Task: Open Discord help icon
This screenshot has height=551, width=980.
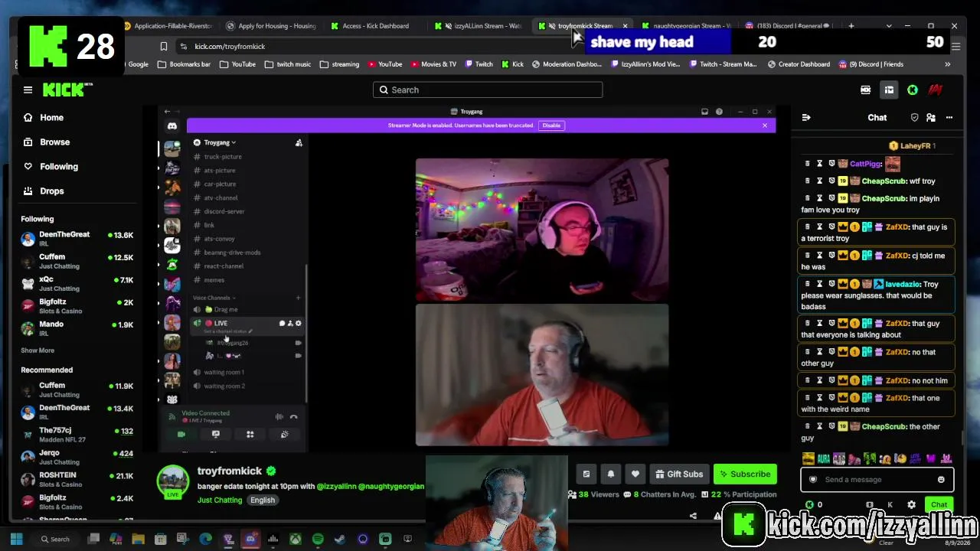Action: pos(719,112)
